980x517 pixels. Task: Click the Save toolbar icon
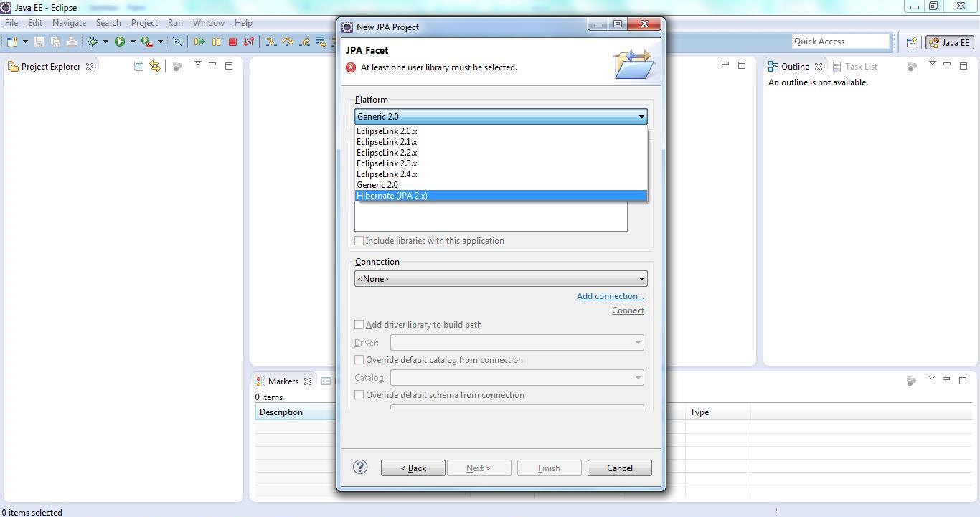point(39,42)
